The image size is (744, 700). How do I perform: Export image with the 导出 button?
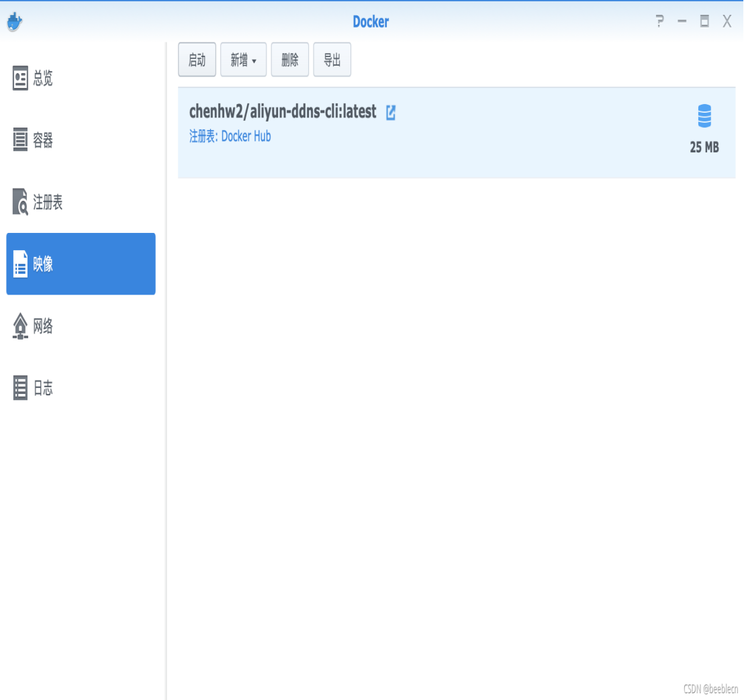pos(332,60)
